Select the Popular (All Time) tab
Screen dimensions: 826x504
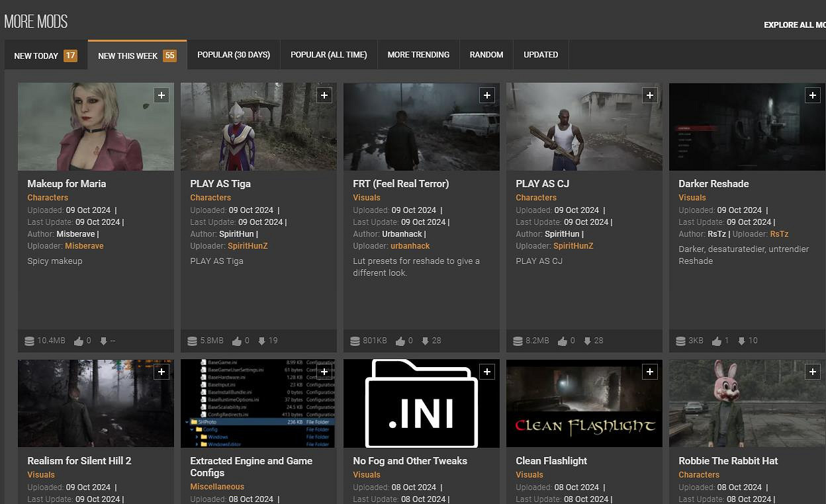(328, 55)
